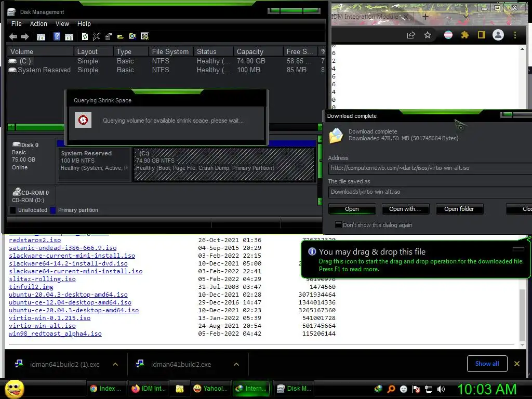Sort by the File System column header

170,51
